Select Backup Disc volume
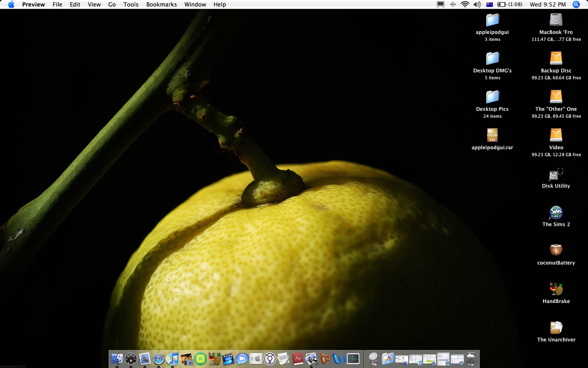Screen dimensions: 588x368 pyautogui.click(x=556, y=65)
